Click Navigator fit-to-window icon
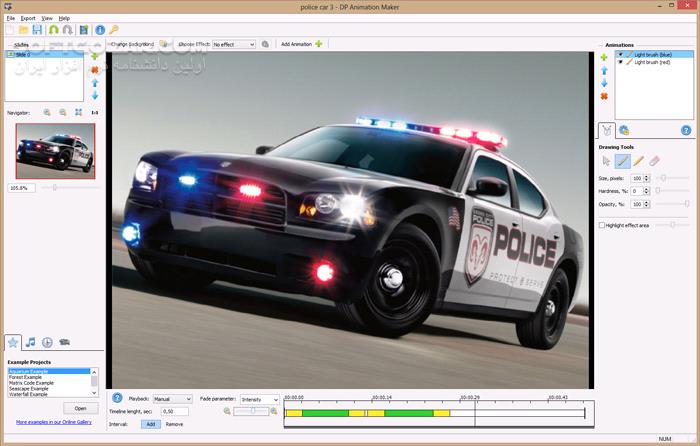This screenshot has height=446, width=700. tap(79, 113)
